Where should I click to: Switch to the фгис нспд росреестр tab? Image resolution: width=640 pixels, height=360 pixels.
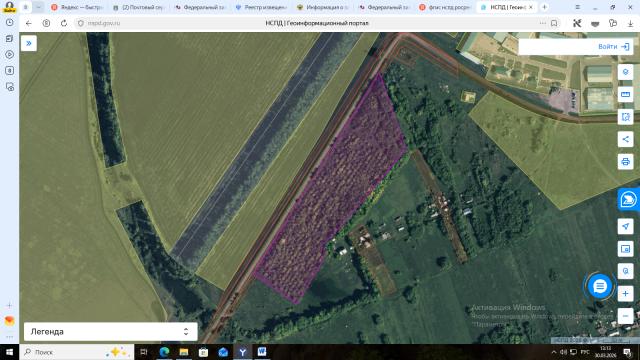445,7
